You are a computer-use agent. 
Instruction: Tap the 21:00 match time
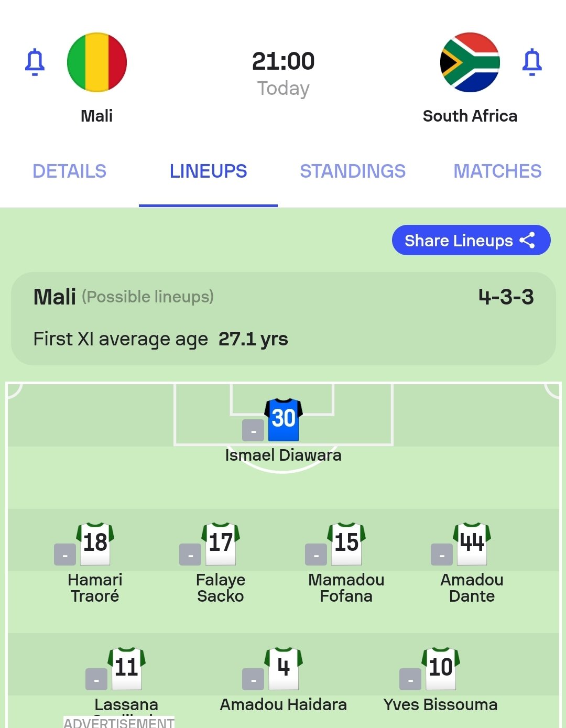pyautogui.click(x=283, y=61)
